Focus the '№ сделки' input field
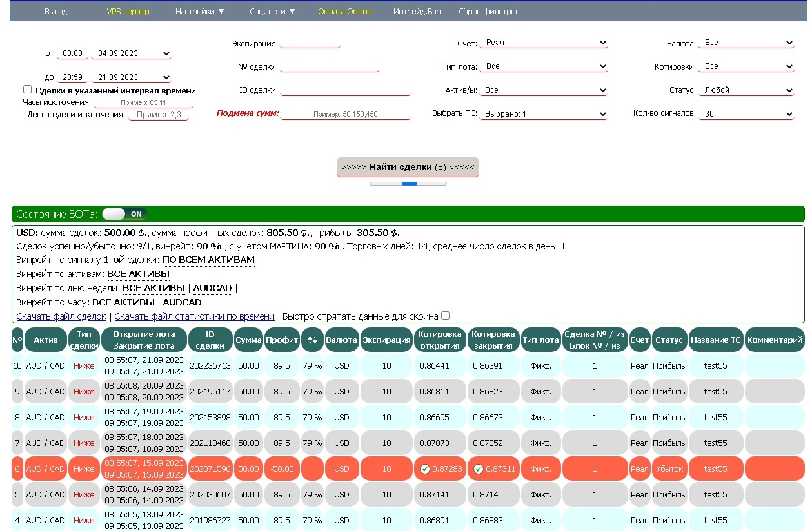The image size is (812, 531). coord(330,66)
